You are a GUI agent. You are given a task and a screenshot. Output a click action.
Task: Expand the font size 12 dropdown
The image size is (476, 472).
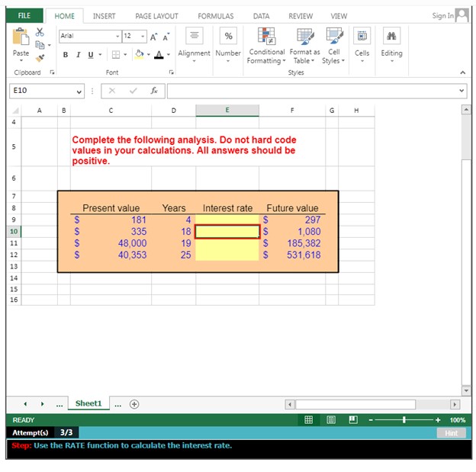143,37
